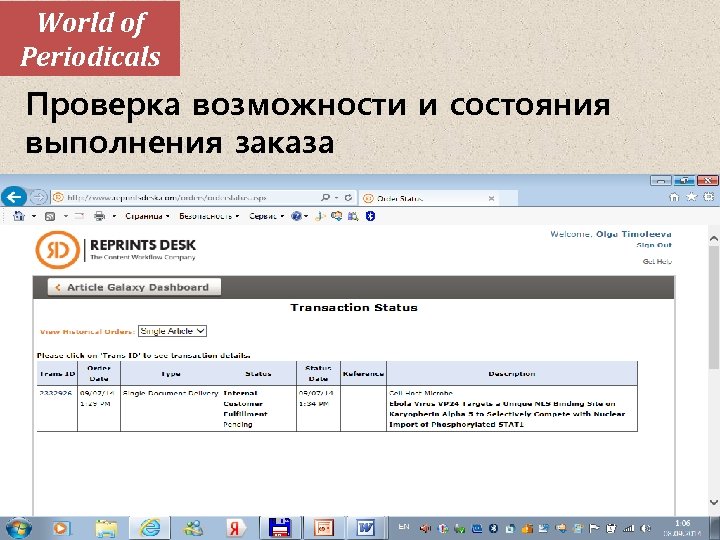Click scrollbar up arrow

[713, 238]
